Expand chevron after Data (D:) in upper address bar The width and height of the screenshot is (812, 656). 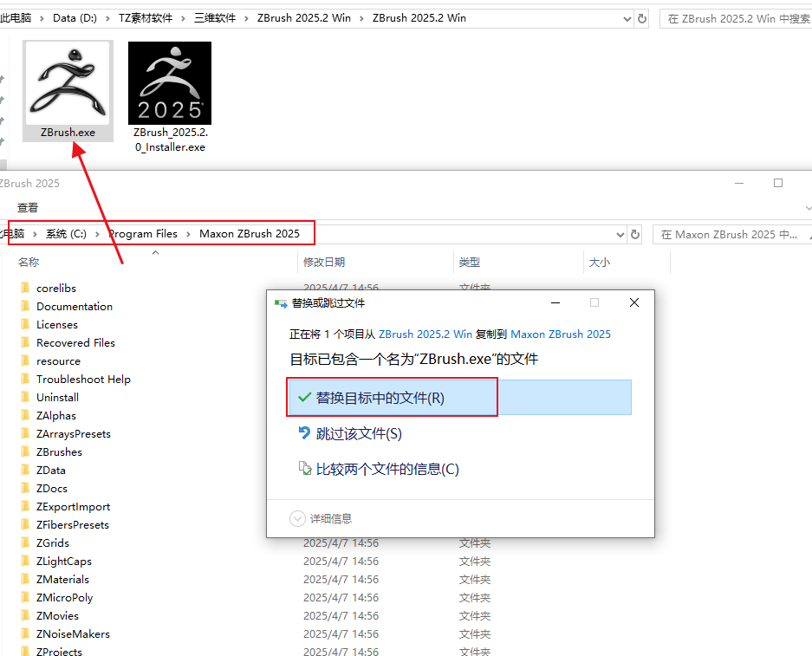107,19
